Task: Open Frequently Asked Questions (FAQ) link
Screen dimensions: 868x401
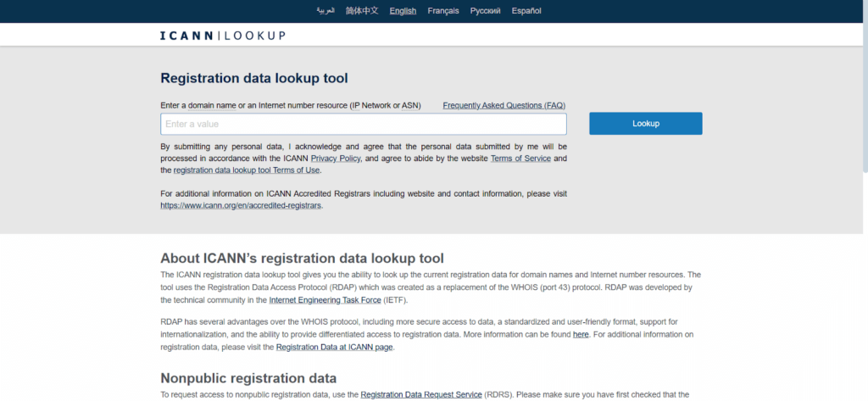Action: pos(504,105)
